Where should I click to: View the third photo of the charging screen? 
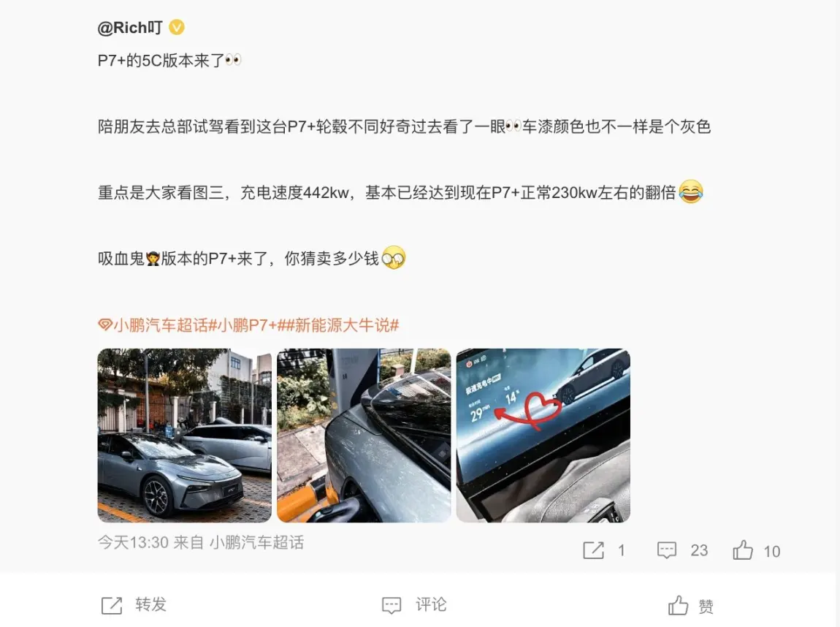[x=543, y=435]
